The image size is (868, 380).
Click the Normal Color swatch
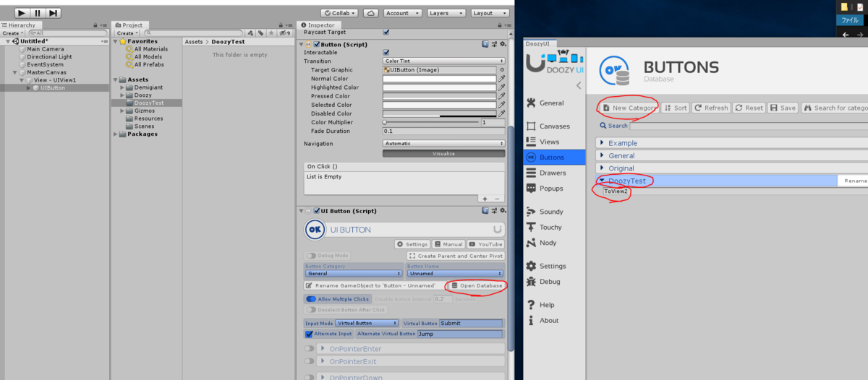tap(439, 79)
